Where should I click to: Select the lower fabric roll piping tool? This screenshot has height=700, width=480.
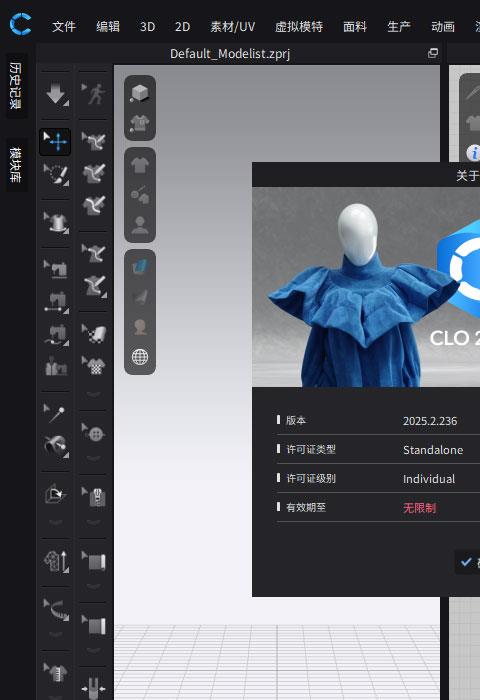click(x=94, y=625)
